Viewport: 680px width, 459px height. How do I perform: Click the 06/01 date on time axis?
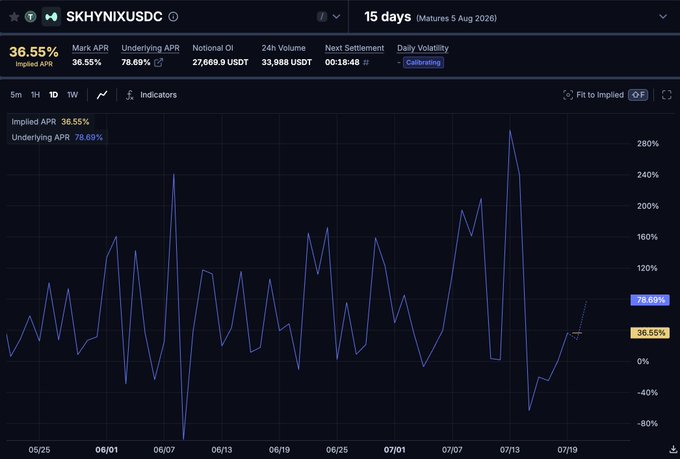(x=106, y=450)
